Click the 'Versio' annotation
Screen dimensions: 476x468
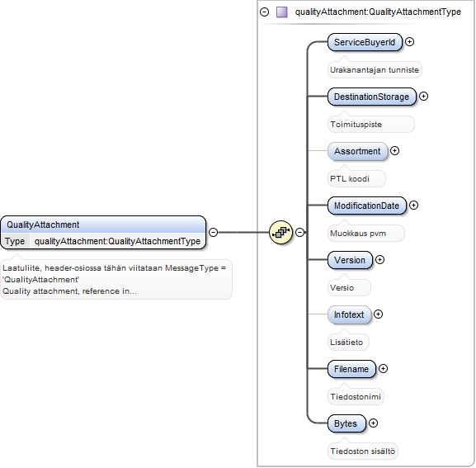(349, 287)
